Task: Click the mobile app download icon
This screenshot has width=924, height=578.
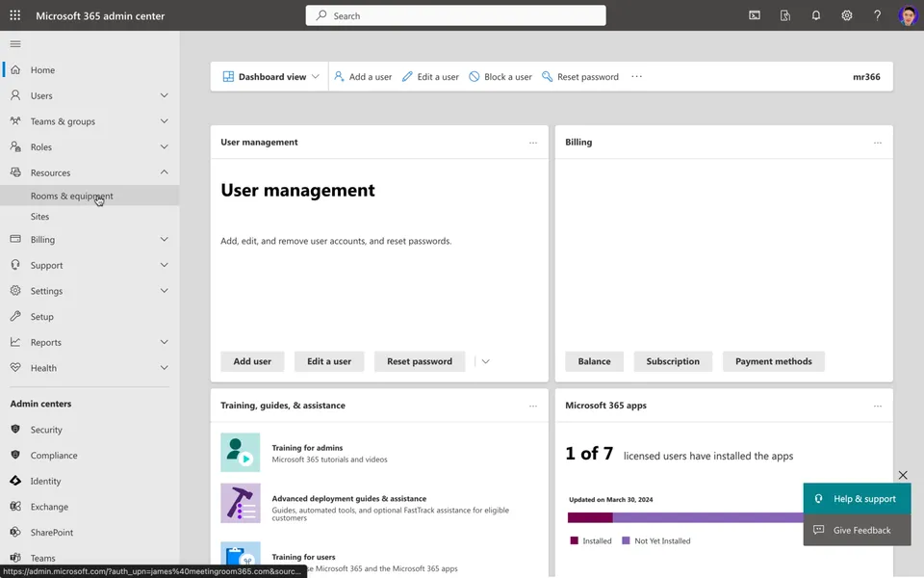Action: pyautogui.click(x=785, y=15)
